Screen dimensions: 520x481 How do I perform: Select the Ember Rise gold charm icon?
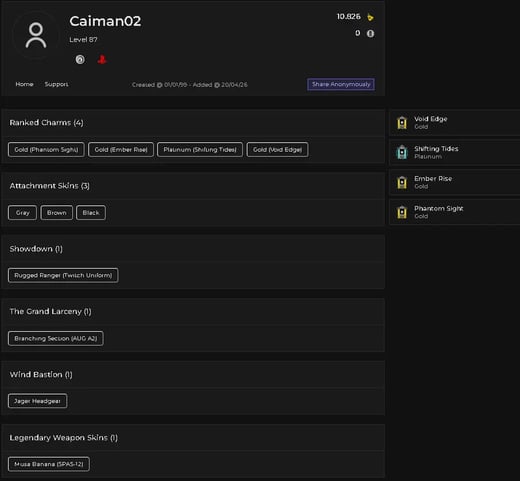pyautogui.click(x=402, y=182)
